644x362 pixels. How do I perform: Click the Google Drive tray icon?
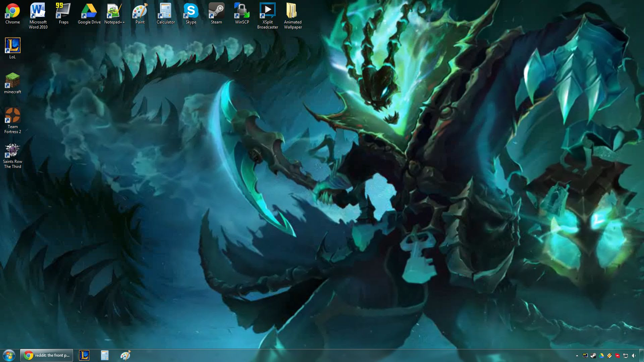click(x=601, y=356)
